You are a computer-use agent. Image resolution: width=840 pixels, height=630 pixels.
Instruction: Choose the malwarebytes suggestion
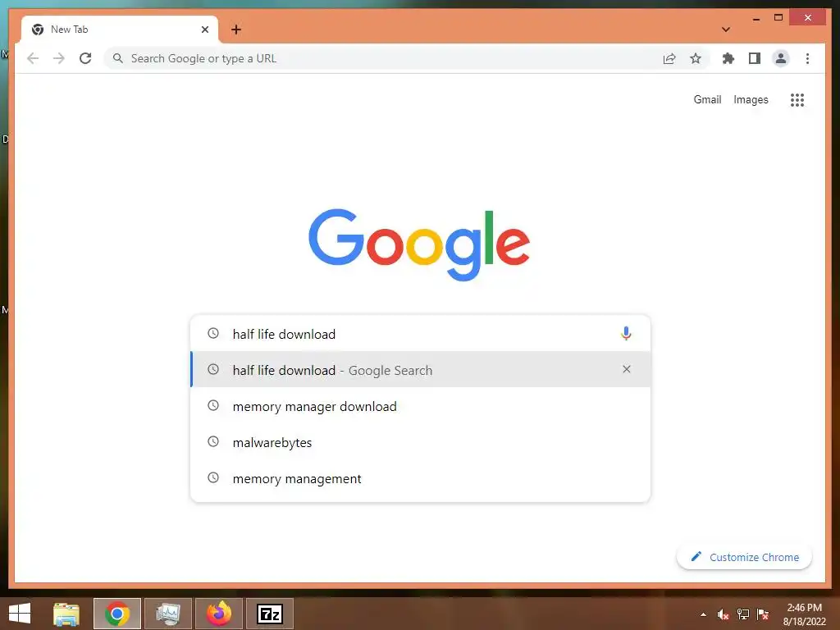point(421,442)
